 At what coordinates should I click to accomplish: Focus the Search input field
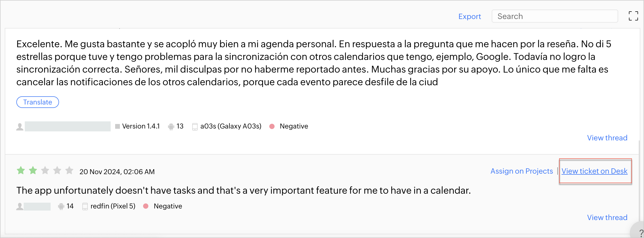click(x=555, y=16)
